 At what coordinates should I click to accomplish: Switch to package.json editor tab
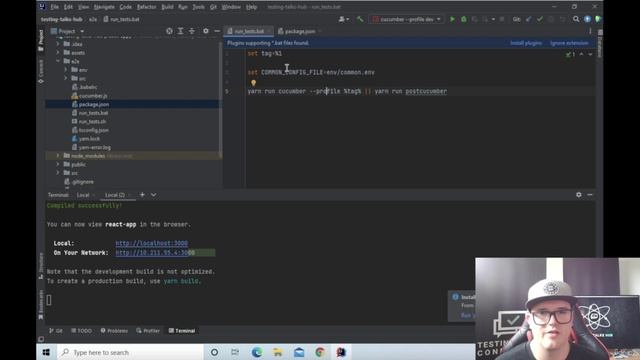tap(299, 31)
